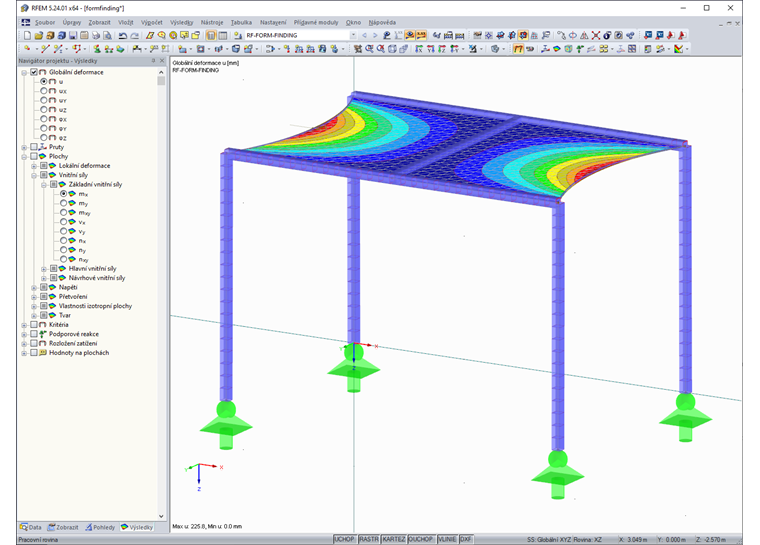Image resolution: width=760 pixels, height=545 pixels.
Task: Toggle the DXF status bar button
Action: tap(466, 539)
